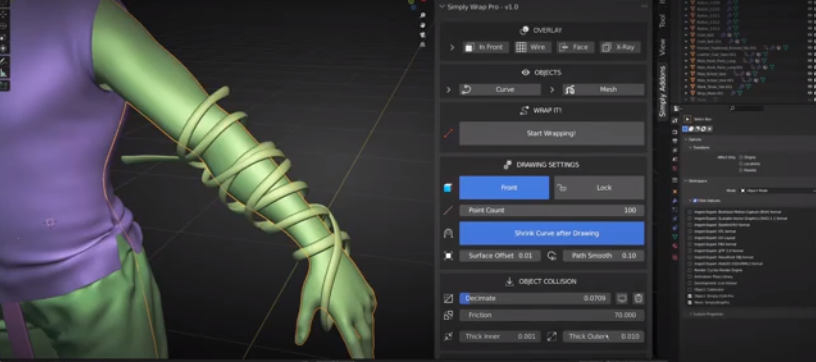The image size is (816, 362).
Task: Open the View sidebar tab
Action: pyautogui.click(x=662, y=47)
